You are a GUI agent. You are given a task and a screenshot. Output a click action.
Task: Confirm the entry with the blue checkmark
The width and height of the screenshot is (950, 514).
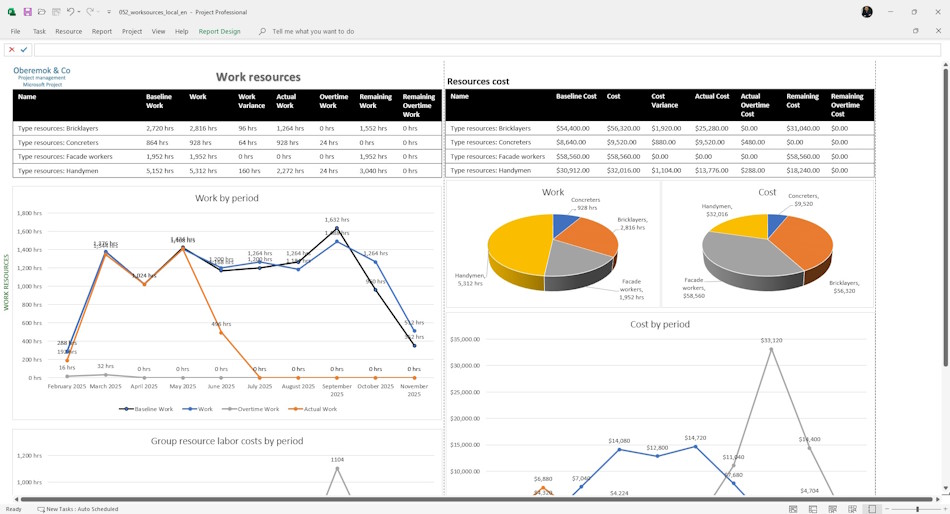[24, 50]
